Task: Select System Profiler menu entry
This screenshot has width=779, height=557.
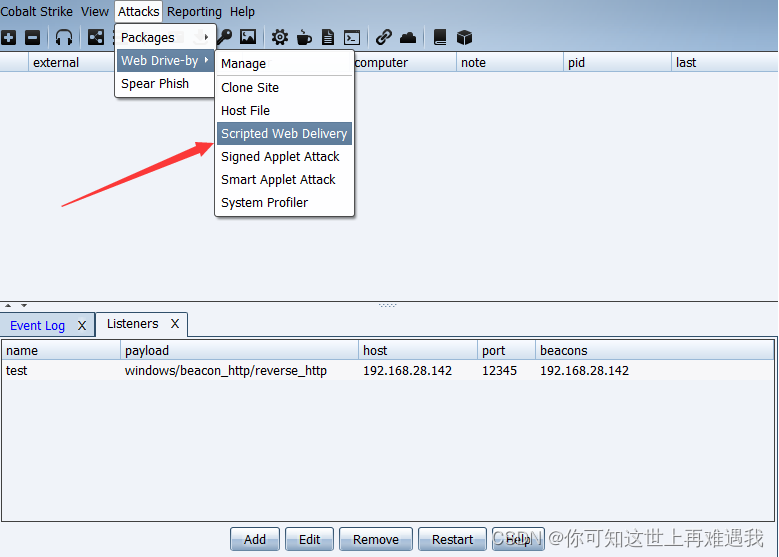Action: (x=284, y=202)
